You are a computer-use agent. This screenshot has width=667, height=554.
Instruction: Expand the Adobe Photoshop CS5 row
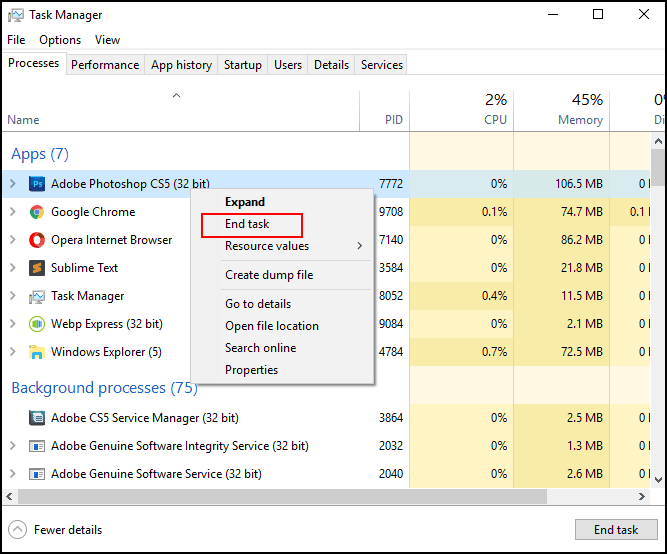pyautogui.click(x=13, y=184)
